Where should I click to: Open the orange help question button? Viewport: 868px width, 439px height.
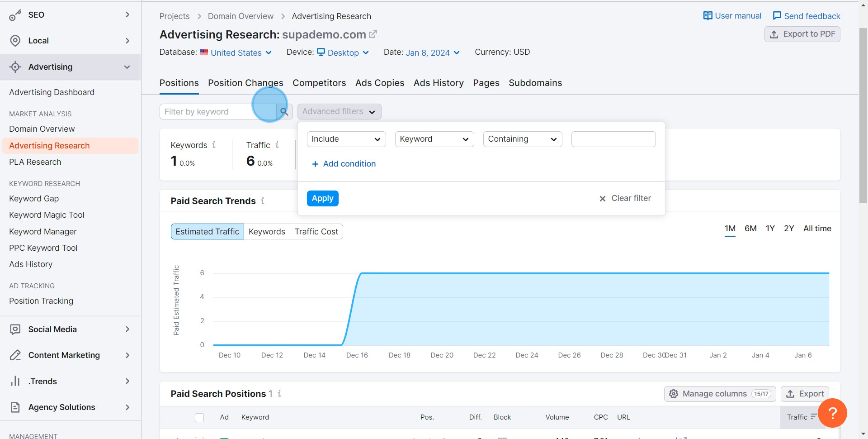point(832,413)
